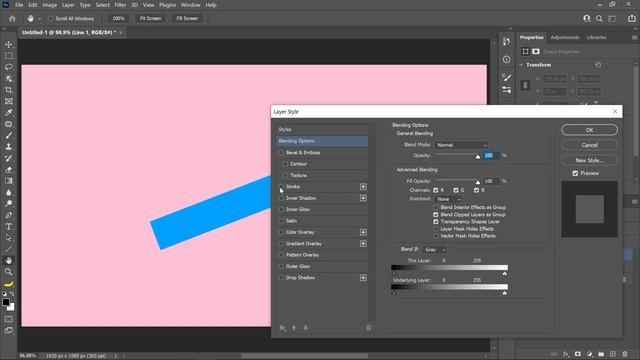This screenshot has height=360, width=640.
Task: Click the Fill Opacity value field
Action: tap(491, 181)
